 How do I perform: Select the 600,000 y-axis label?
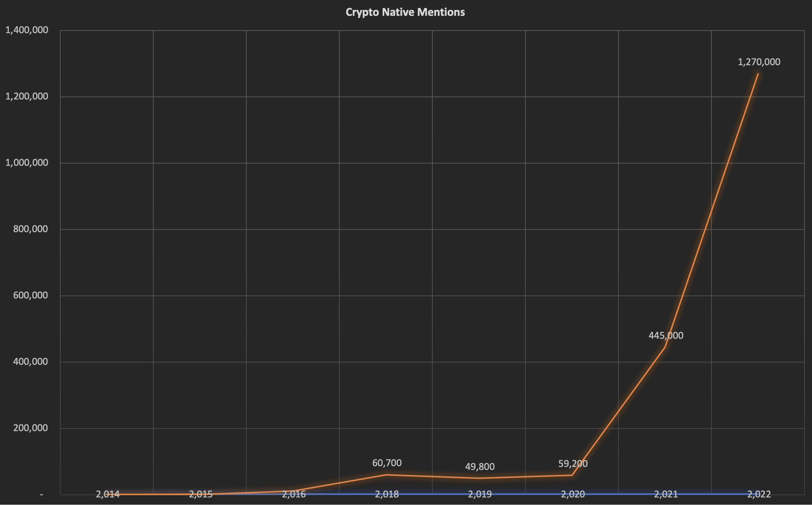pyautogui.click(x=31, y=295)
